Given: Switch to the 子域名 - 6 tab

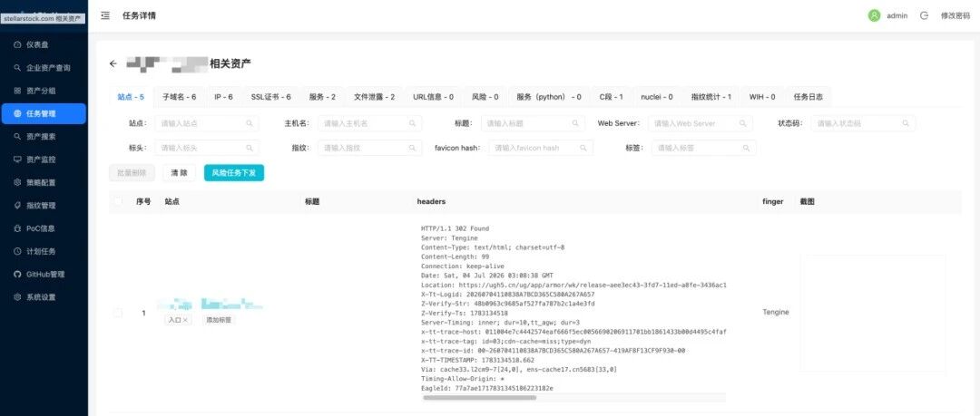Looking at the screenshot, I should coord(180,97).
